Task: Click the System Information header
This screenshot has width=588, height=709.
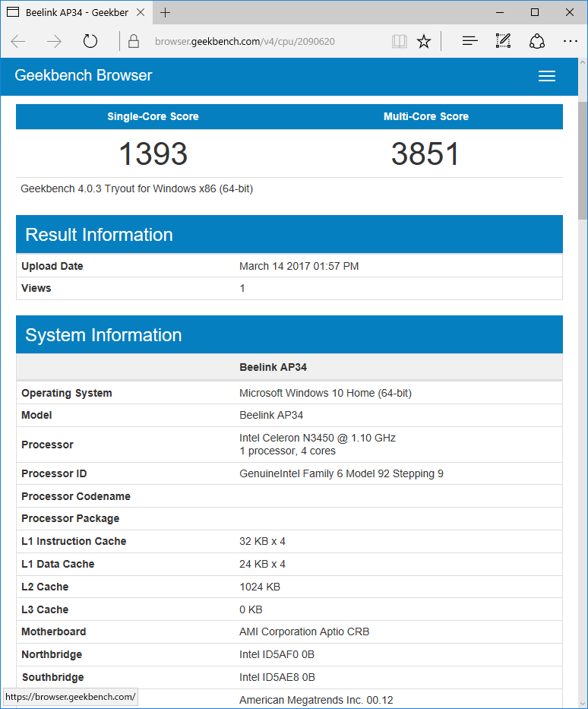Action: [289, 334]
